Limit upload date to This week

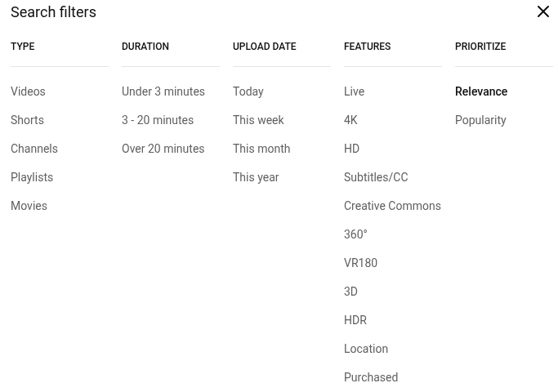point(258,120)
